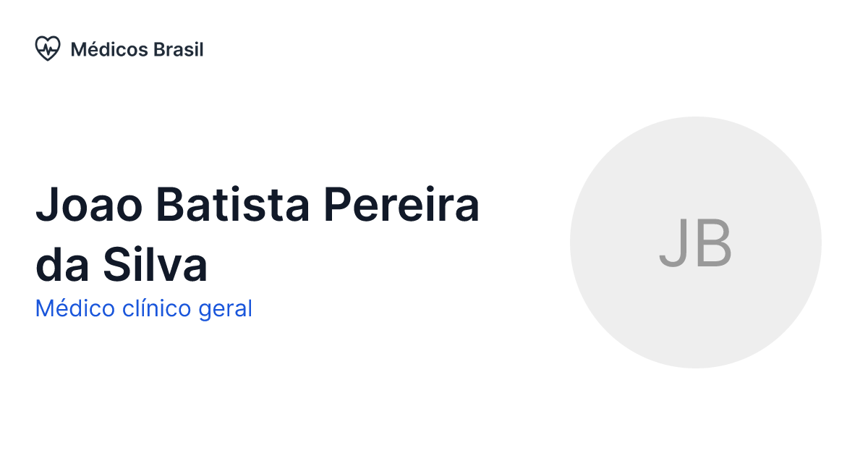Click the Médicos Brasil brand name
This screenshot has width=868, height=456.
pos(137,49)
